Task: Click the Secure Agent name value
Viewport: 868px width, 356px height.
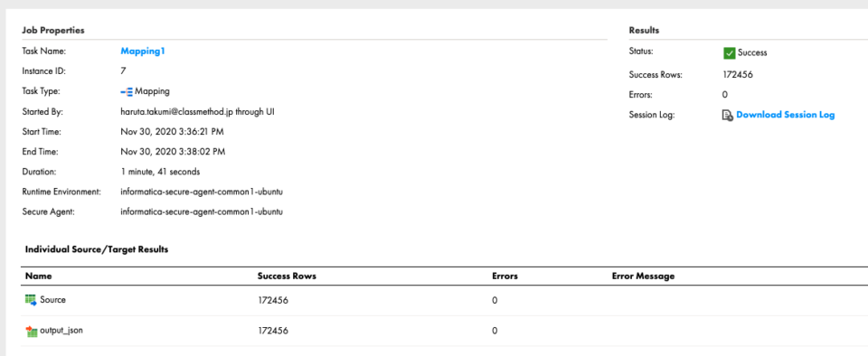Action: [202, 211]
